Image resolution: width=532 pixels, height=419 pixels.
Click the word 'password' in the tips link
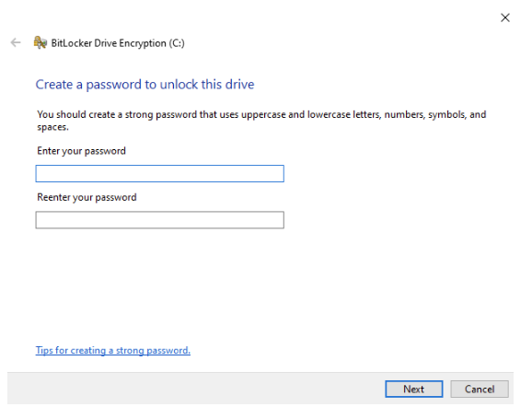pos(168,350)
